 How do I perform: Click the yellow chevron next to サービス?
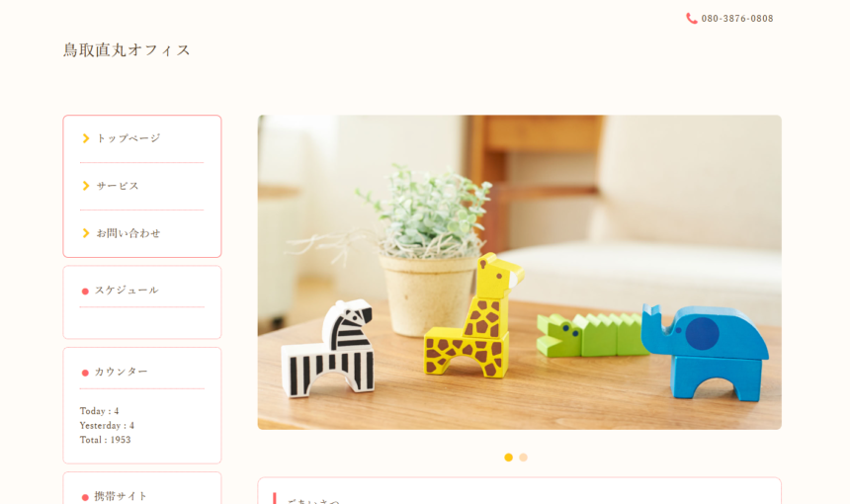[86, 186]
